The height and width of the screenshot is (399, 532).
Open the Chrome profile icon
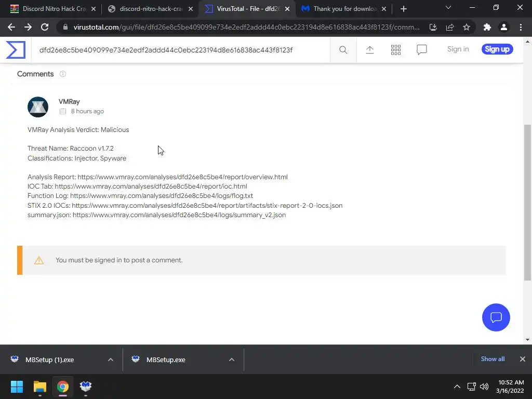pos(504,27)
